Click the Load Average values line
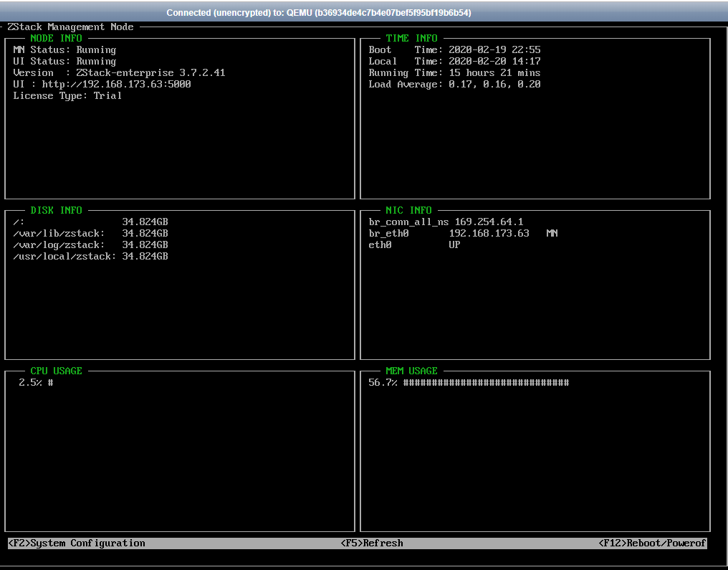Viewport: 728px width, 570px height. (x=454, y=84)
